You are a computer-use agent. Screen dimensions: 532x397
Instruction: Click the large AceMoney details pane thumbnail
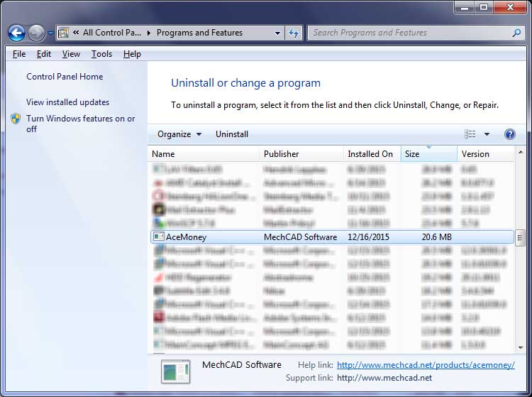pyautogui.click(x=175, y=371)
